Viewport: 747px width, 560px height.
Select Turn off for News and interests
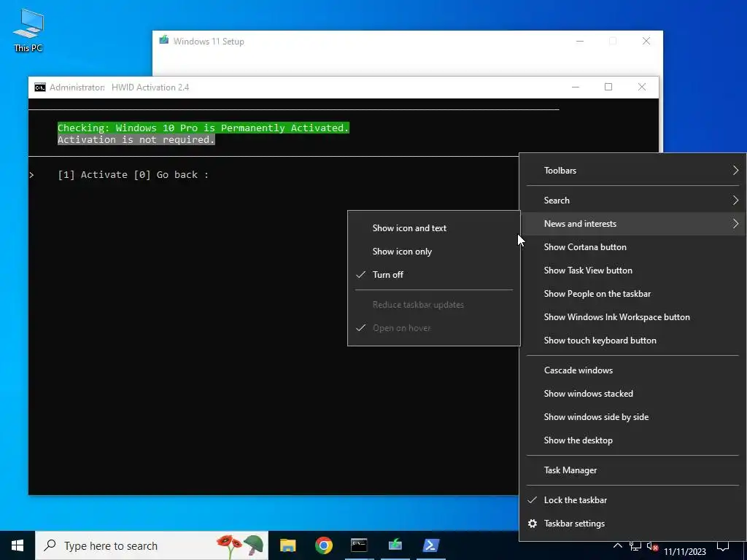433,275
